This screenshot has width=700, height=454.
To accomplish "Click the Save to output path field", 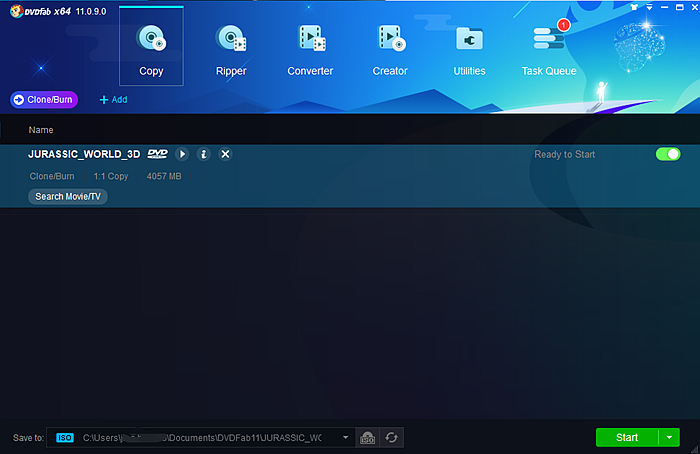I will point(200,437).
